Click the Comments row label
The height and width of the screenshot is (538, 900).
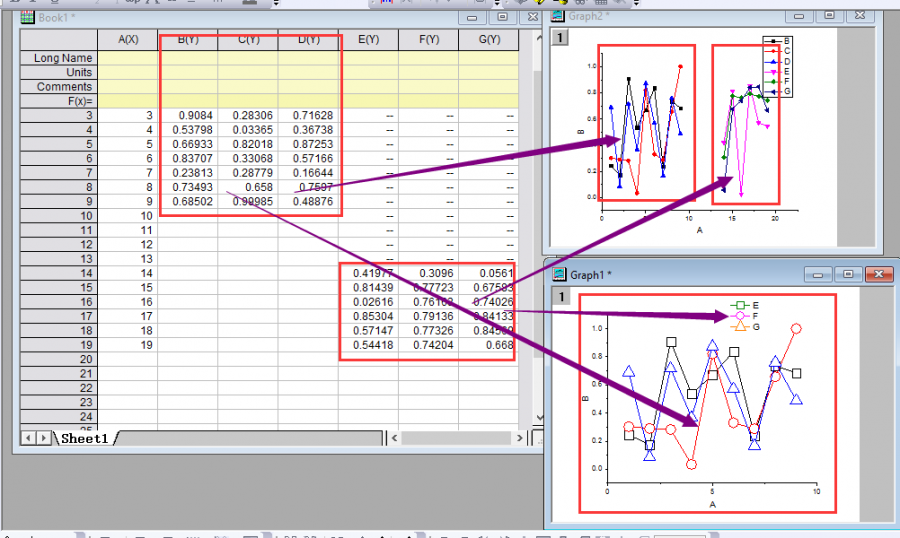click(x=59, y=86)
